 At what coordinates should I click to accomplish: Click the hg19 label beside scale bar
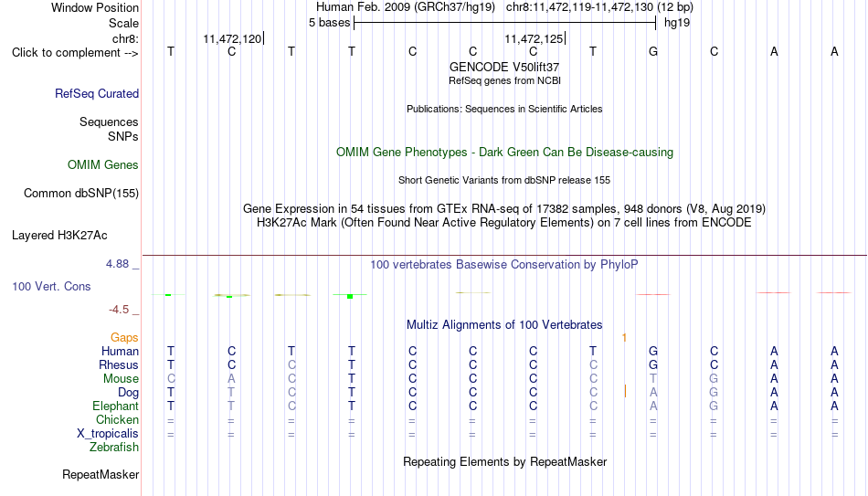point(677,23)
